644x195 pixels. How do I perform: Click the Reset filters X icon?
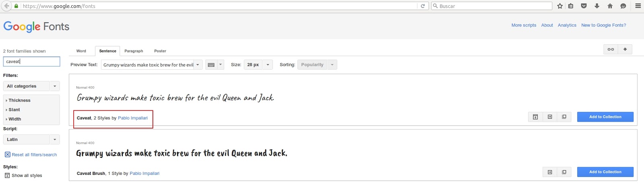(x=7, y=155)
